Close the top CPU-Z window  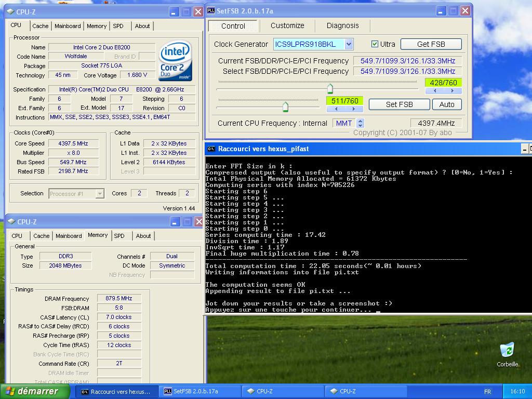point(198,12)
